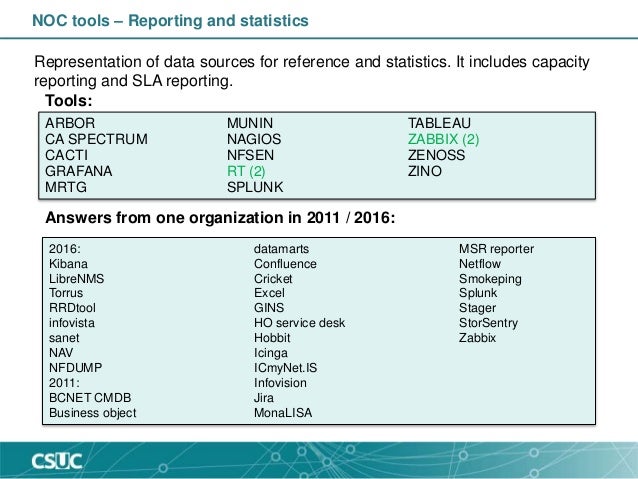
Task: Click MonaLISA entry
Action: click(x=283, y=413)
